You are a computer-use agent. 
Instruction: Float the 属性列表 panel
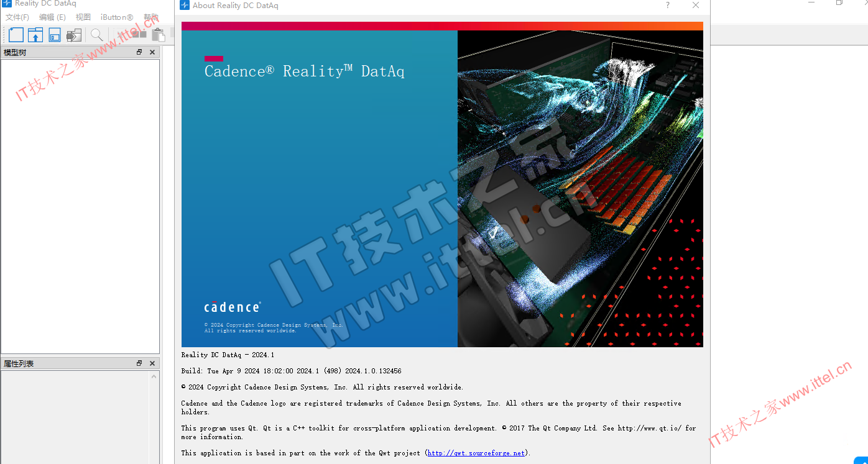pos(139,363)
